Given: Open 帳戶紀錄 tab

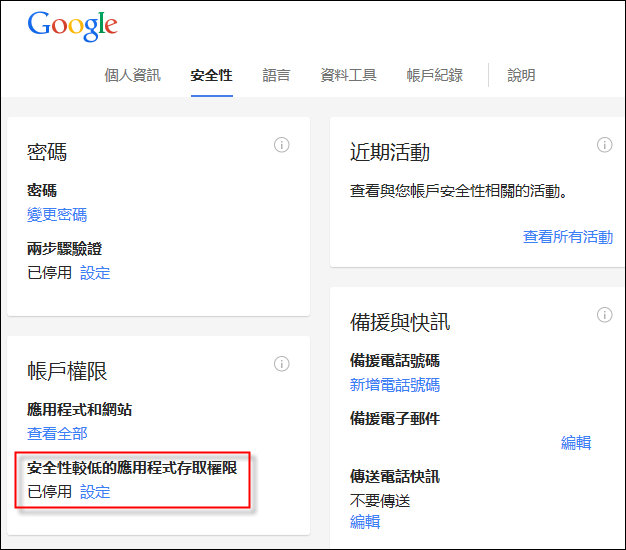Looking at the screenshot, I should 435,75.
